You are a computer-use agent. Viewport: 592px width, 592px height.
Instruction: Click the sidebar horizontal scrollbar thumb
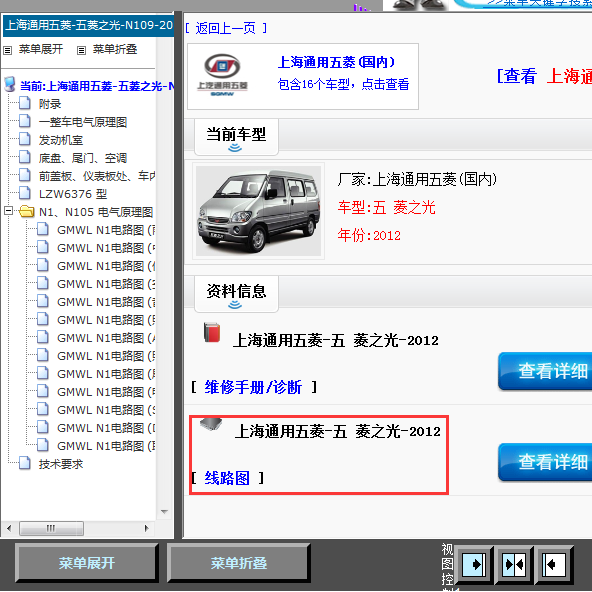[51, 528]
